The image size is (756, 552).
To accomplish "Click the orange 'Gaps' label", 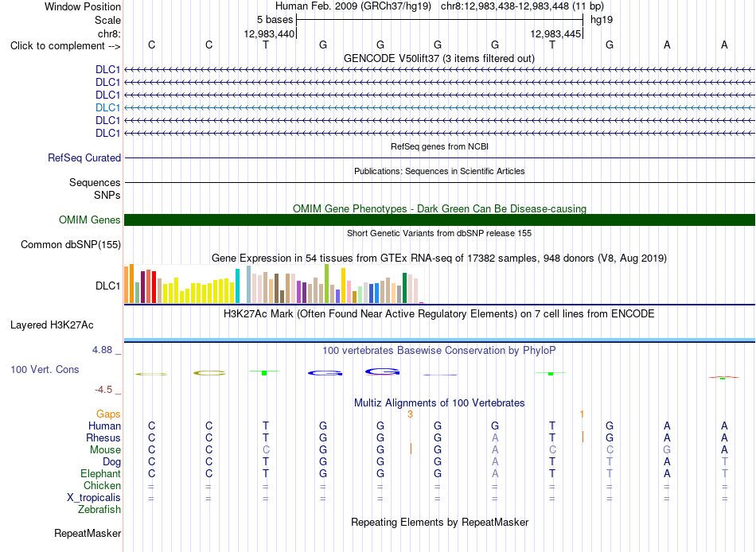I will pos(108,414).
